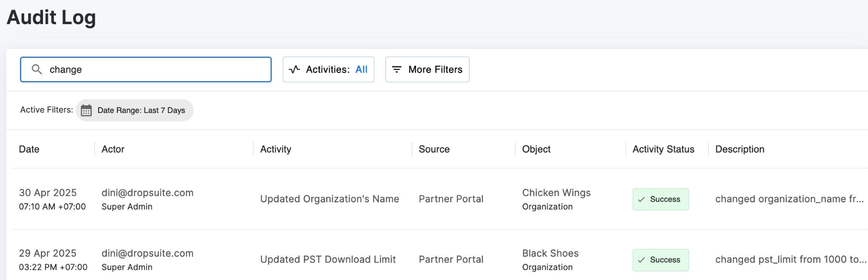Click the Object column header
868x280 pixels.
[x=536, y=149]
